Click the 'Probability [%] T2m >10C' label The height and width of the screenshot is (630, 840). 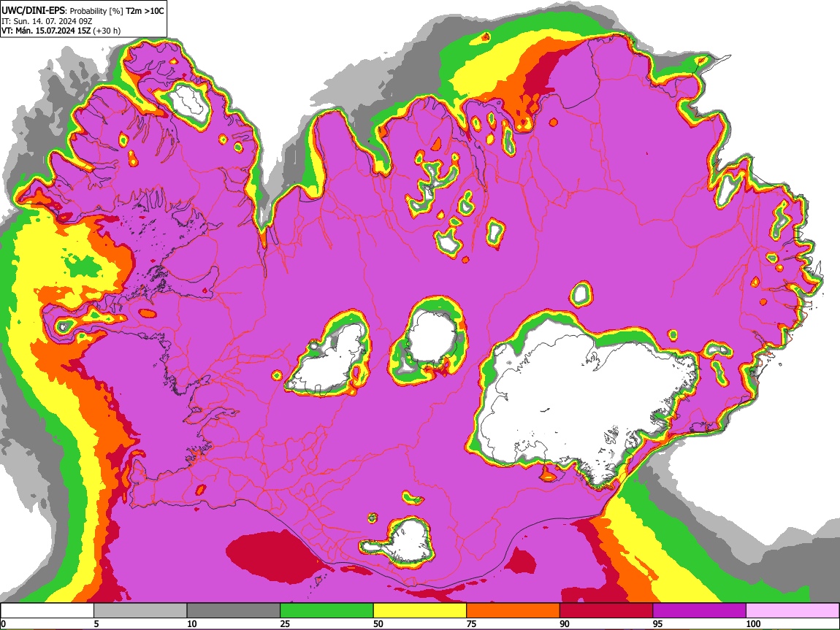(x=117, y=11)
